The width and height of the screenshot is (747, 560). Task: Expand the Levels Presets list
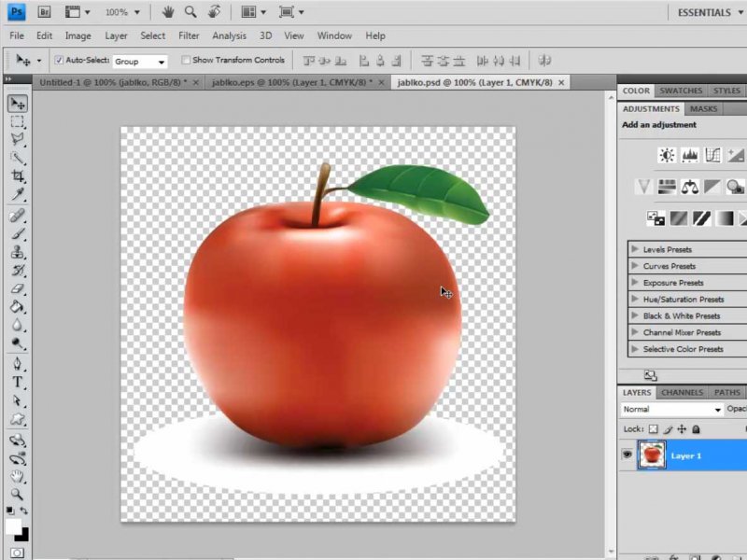click(635, 249)
